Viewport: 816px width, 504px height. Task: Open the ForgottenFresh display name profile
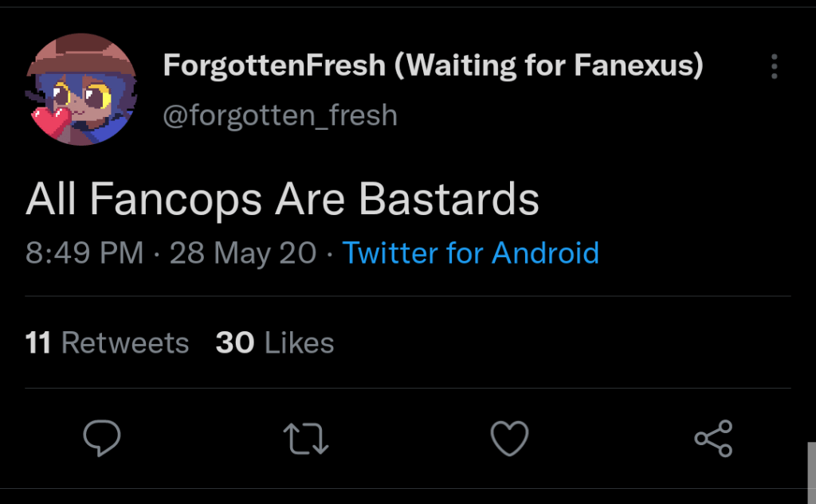coord(274,66)
